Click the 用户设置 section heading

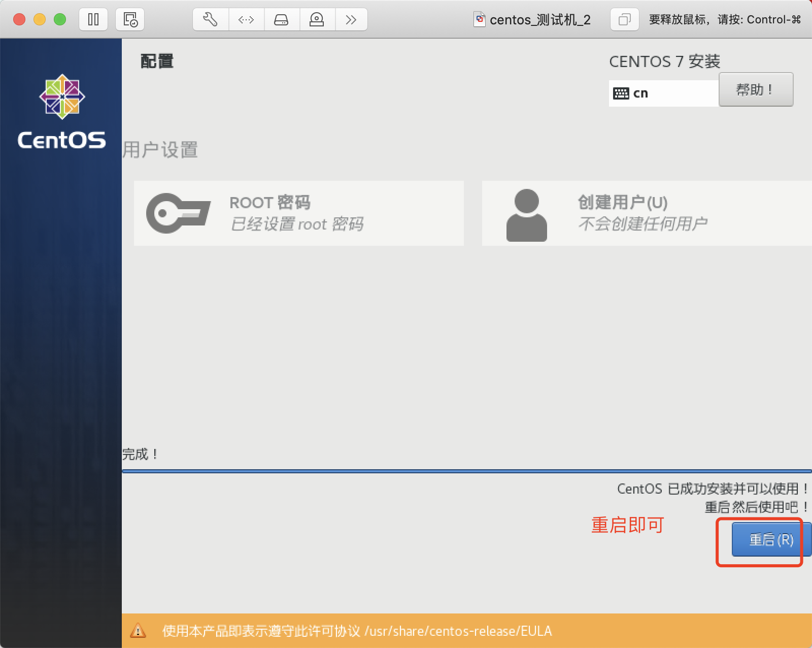[x=160, y=150]
